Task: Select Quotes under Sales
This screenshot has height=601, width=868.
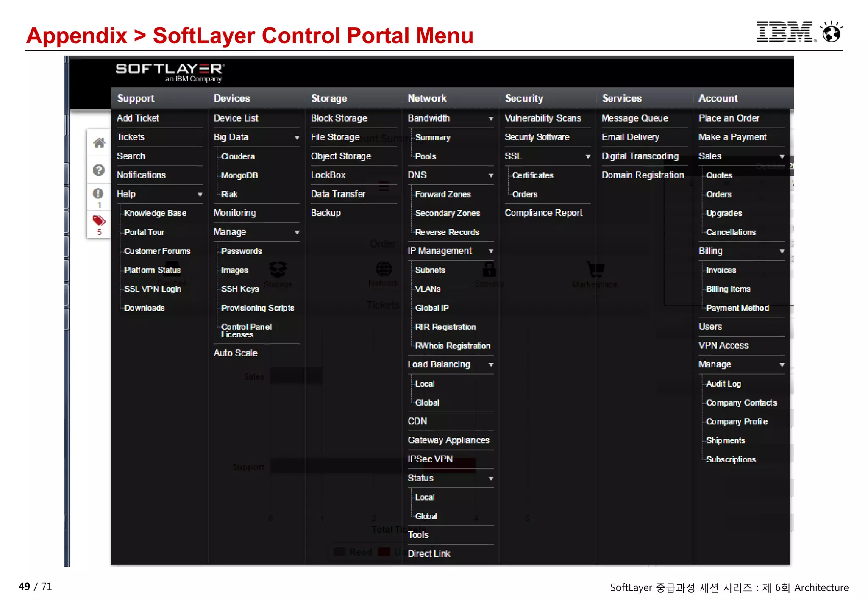Action: pyautogui.click(x=719, y=175)
